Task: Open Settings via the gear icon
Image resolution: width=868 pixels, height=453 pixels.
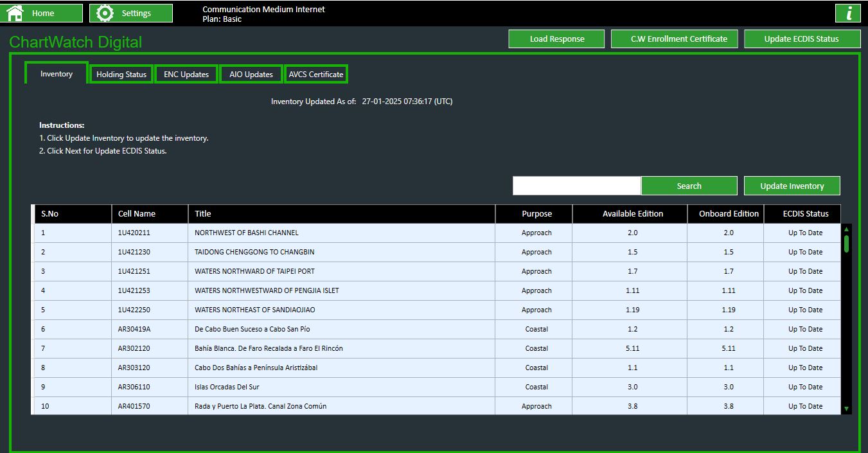Action: (102, 12)
